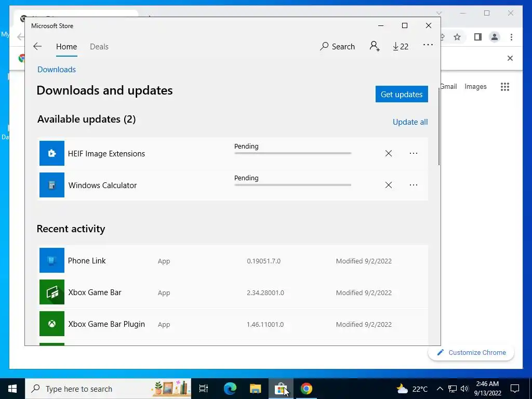Open the taskbar clock and date
Screen dimensions: 532x399
pos(487,389)
